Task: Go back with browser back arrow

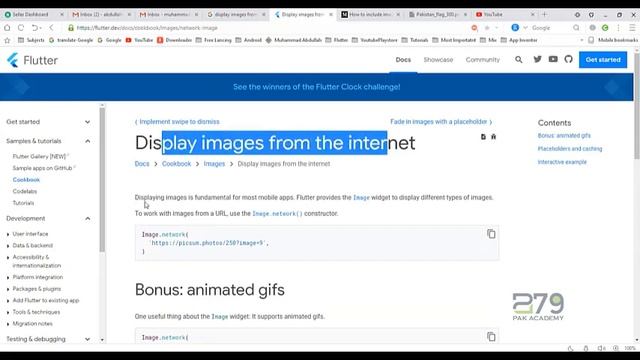Action: point(51,28)
